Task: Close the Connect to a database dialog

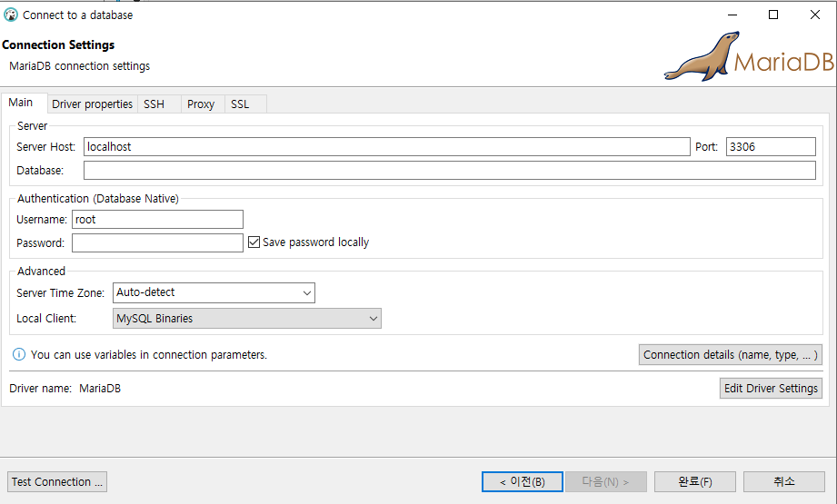Action: point(814,15)
